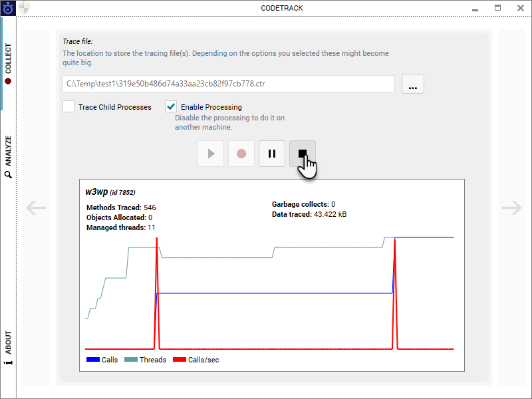The image size is (532, 399).
Task: Select the 'Garbage collects: 0' text
Action: (304, 204)
